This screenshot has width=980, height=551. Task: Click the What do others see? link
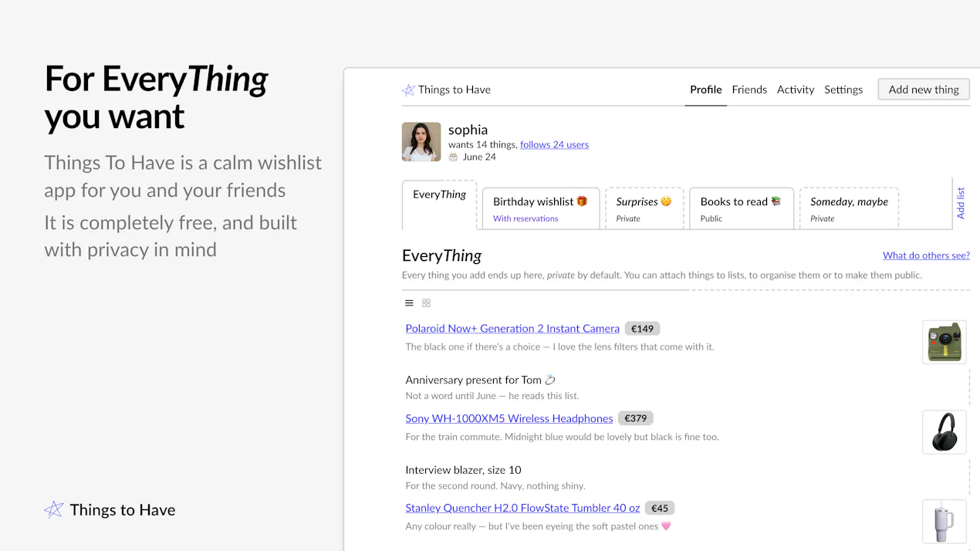[926, 255]
